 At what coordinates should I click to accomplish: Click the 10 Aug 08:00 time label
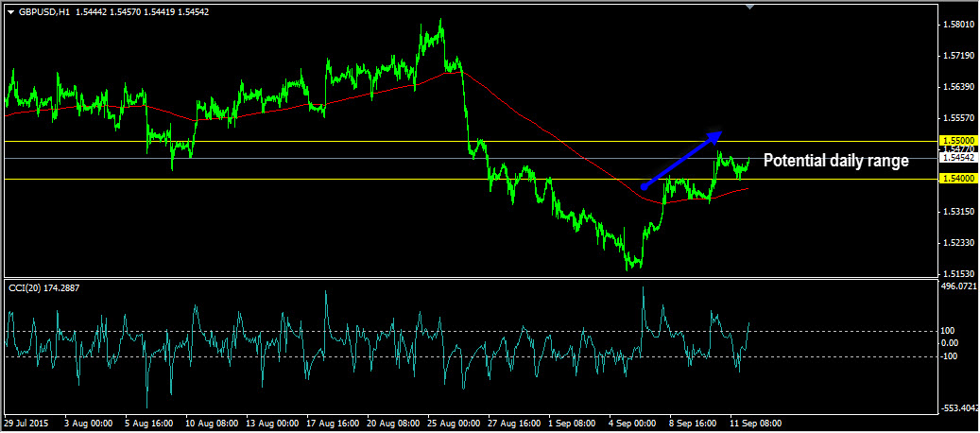[x=210, y=423]
